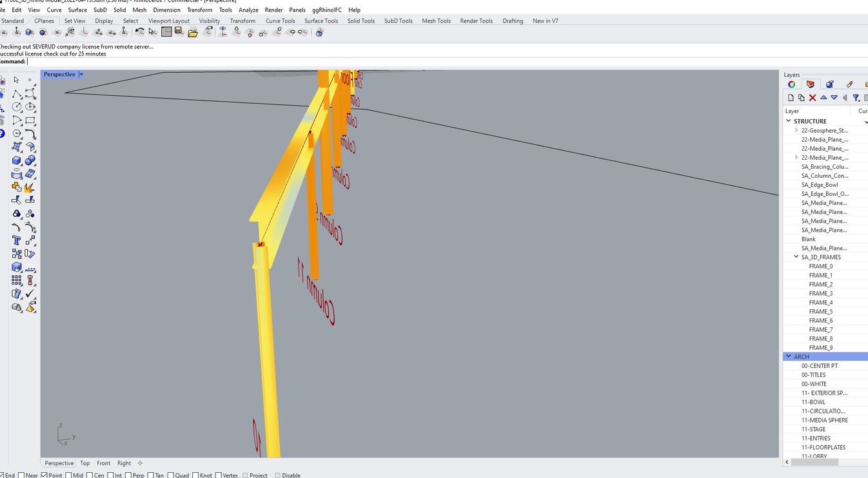
Task: Select the 11-BOWL layer
Action: coord(813,402)
